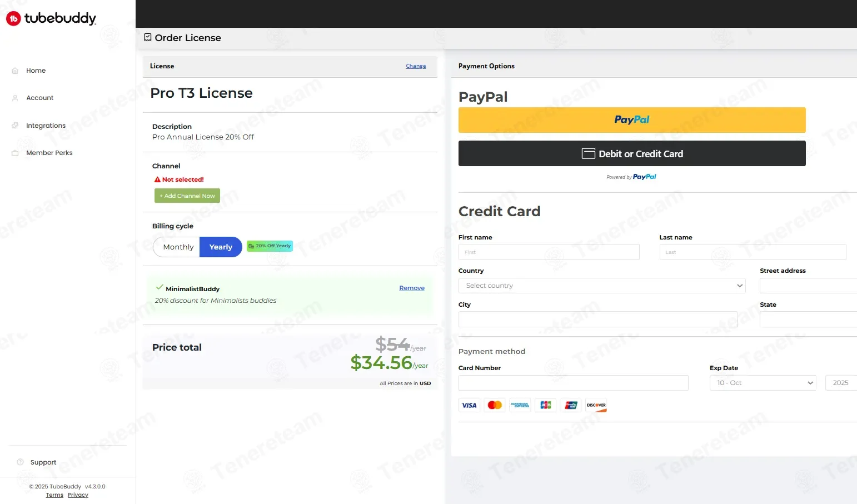This screenshot has height=504, width=857.
Task: Go to Integrations page
Action: pos(46,126)
